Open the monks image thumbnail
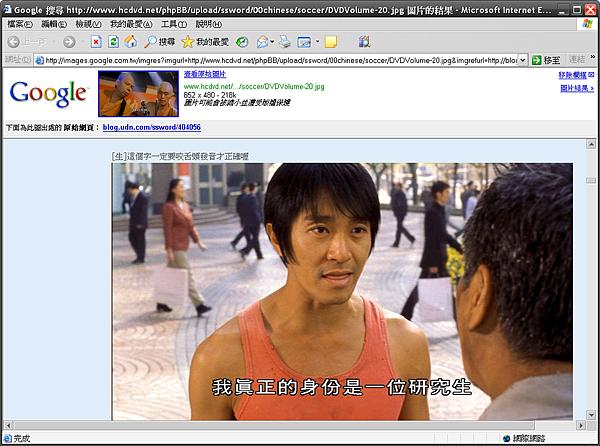 (139, 93)
